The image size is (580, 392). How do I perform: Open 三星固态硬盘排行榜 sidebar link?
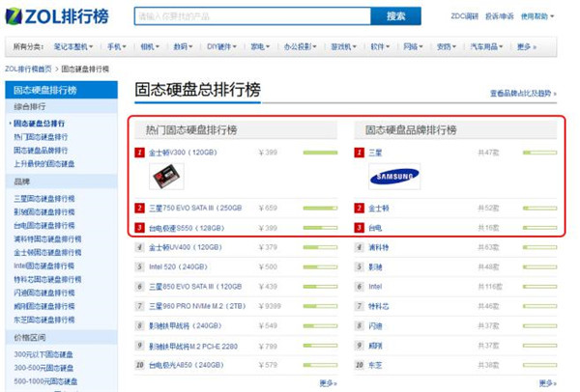[x=44, y=198]
